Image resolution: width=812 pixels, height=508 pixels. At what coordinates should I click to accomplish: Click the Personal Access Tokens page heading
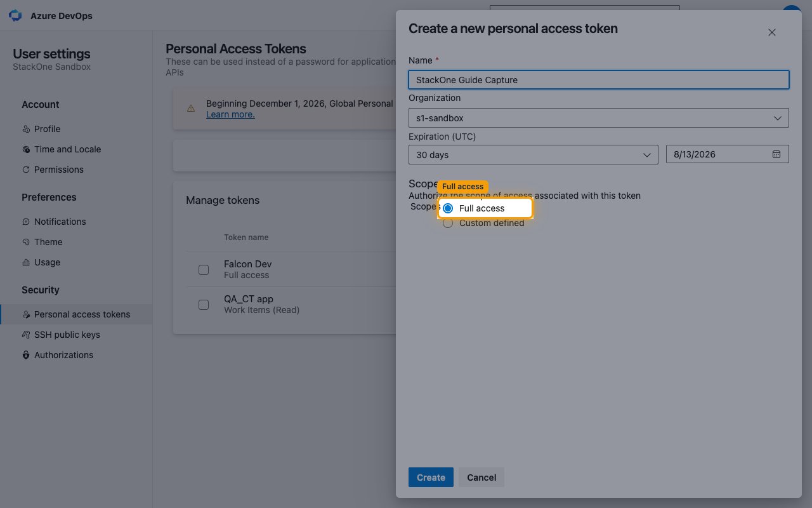point(236,49)
